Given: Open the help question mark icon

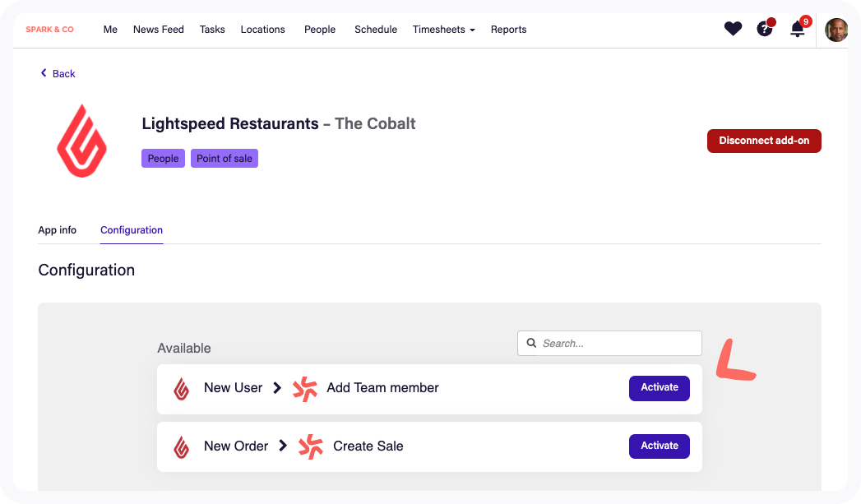Looking at the screenshot, I should tap(764, 29).
